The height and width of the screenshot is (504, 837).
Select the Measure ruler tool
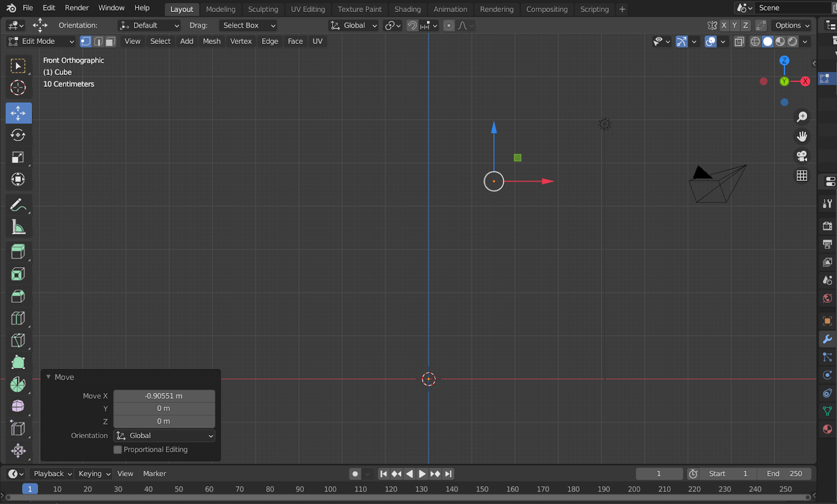click(x=18, y=227)
